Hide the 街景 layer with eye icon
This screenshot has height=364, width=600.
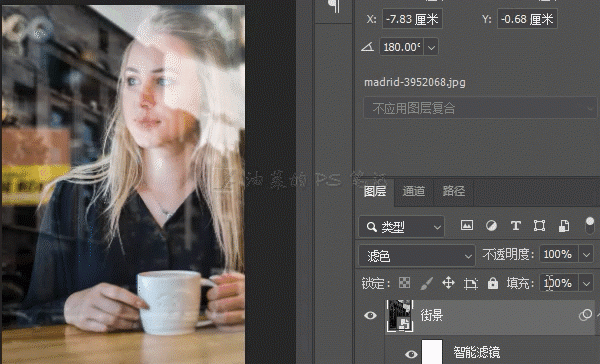(370, 315)
